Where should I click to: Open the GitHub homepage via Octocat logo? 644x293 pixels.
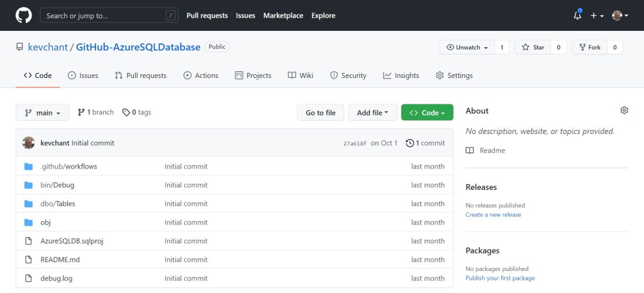(23, 15)
